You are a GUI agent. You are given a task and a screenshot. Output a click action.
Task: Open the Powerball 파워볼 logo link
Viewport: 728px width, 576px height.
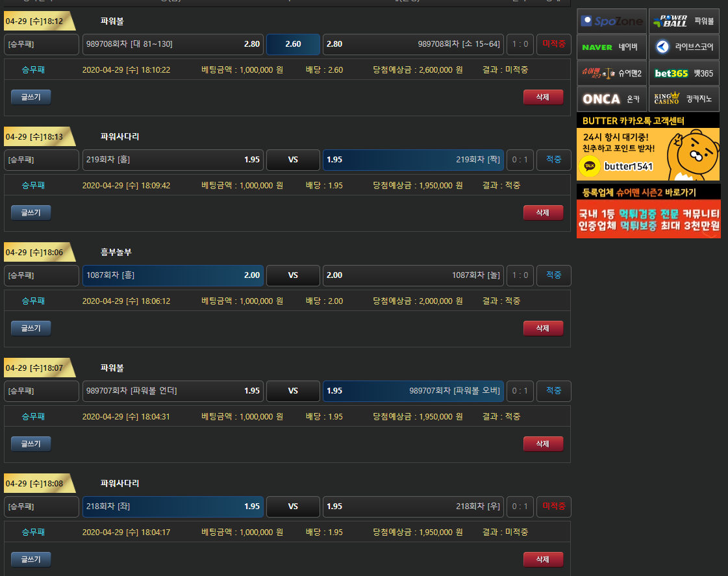point(684,21)
